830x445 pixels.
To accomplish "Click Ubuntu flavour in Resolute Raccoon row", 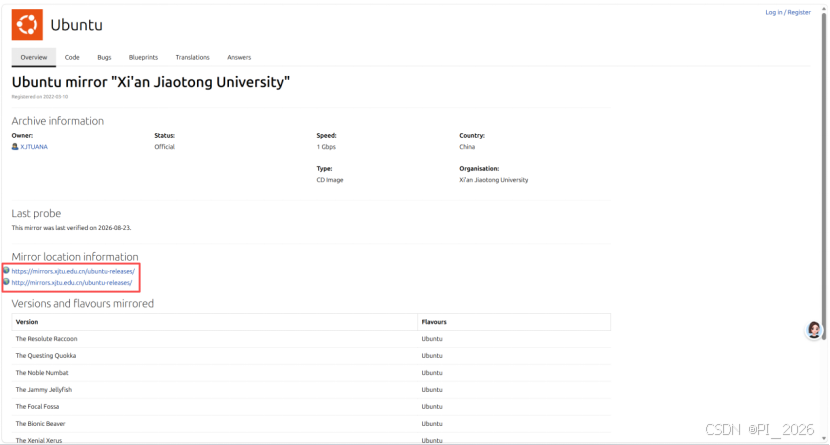I will pos(432,339).
